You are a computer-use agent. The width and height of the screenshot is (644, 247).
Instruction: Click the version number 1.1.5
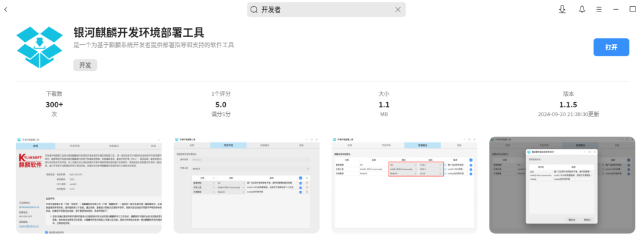(x=568, y=104)
